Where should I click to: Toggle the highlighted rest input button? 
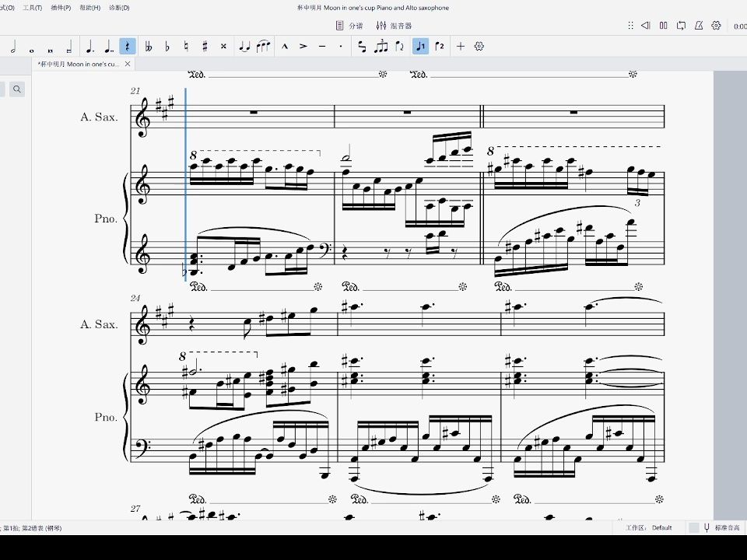point(128,47)
